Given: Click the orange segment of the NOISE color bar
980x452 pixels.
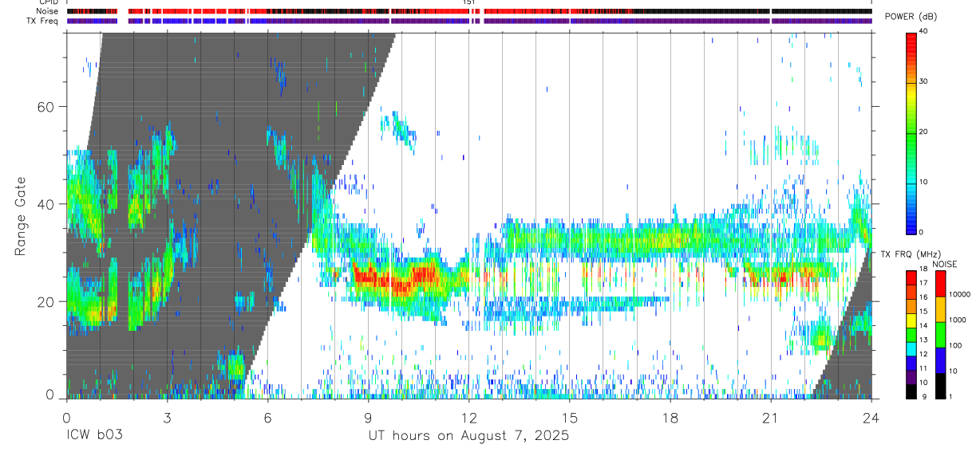Looking at the screenshot, I should click(x=939, y=309).
